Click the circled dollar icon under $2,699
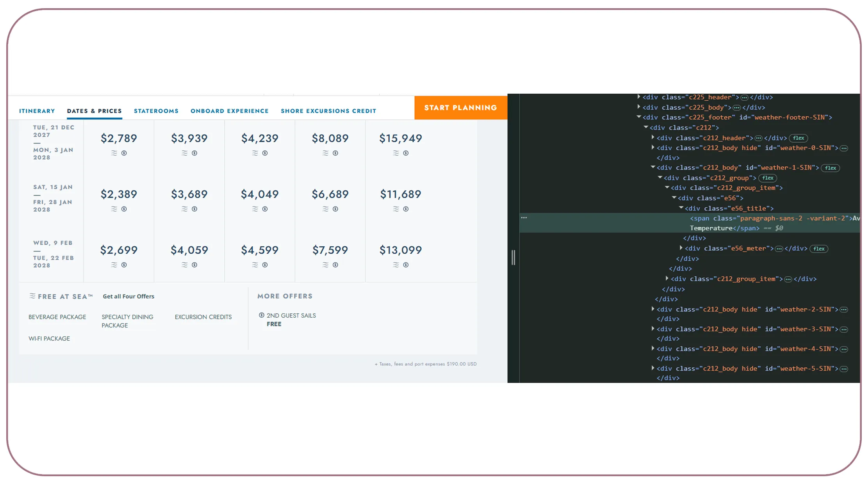 point(124,265)
